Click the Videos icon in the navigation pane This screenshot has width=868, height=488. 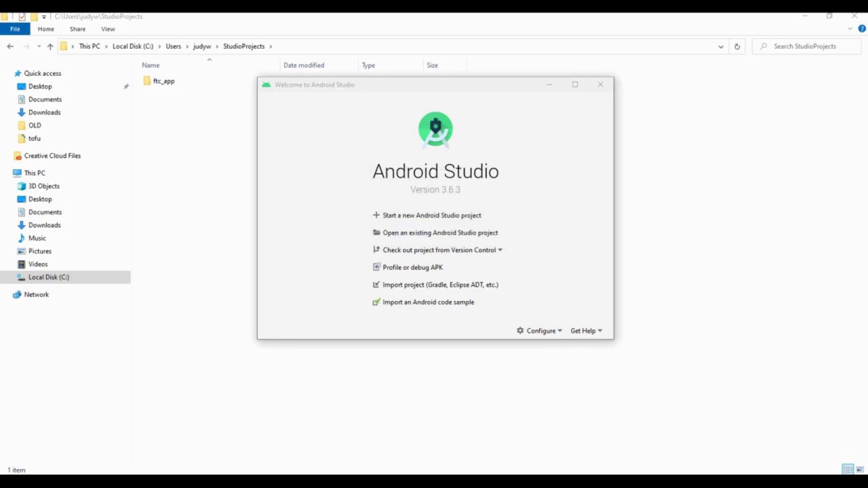pyautogui.click(x=22, y=264)
